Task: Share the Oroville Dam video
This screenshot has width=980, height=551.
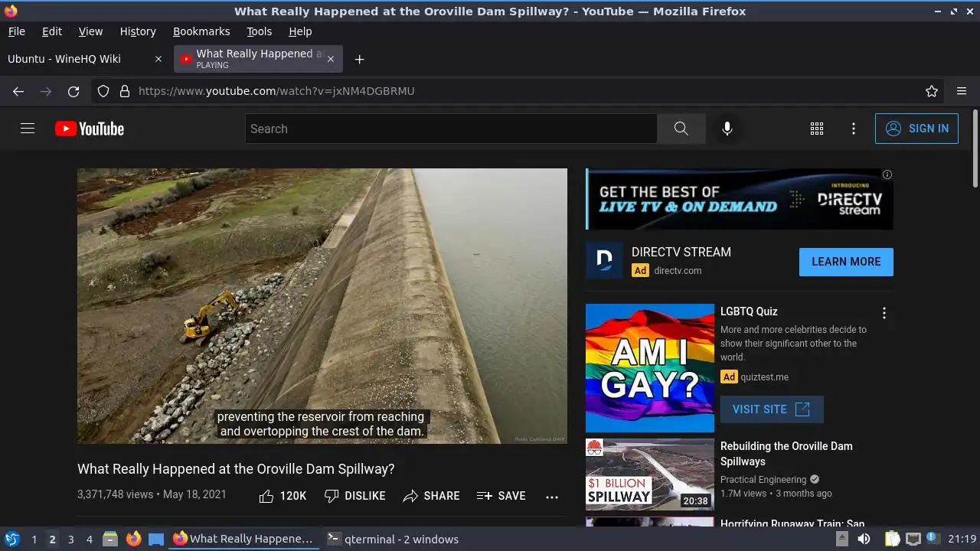Action: point(431,496)
